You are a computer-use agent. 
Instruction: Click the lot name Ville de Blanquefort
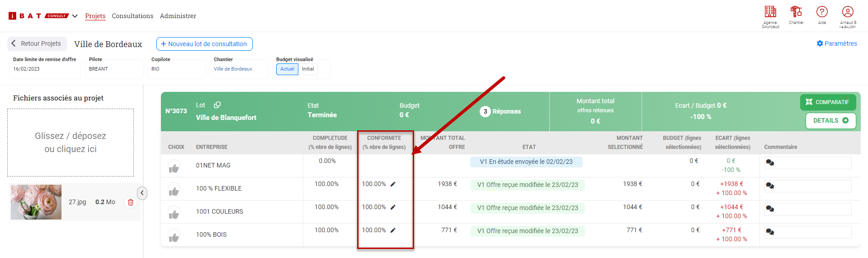[x=226, y=118]
